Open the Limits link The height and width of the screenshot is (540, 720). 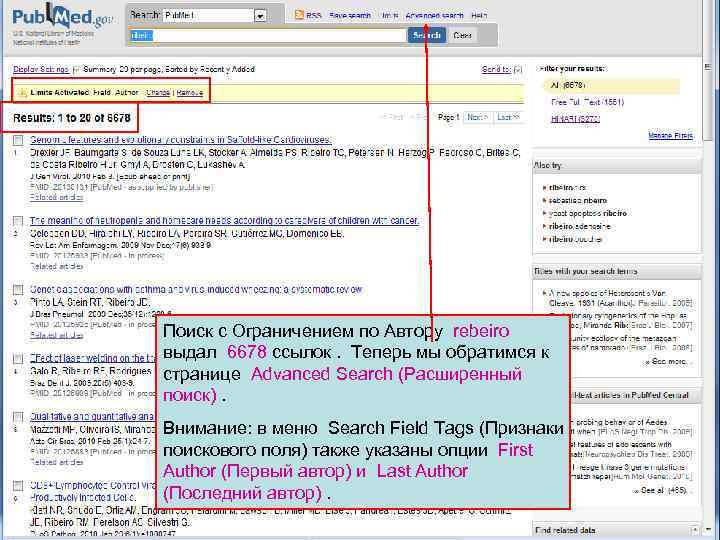[390, 16]
